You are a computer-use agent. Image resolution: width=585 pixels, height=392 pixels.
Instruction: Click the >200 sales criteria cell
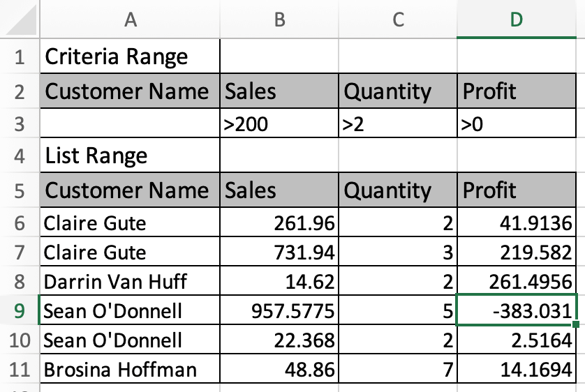[279, 123]
